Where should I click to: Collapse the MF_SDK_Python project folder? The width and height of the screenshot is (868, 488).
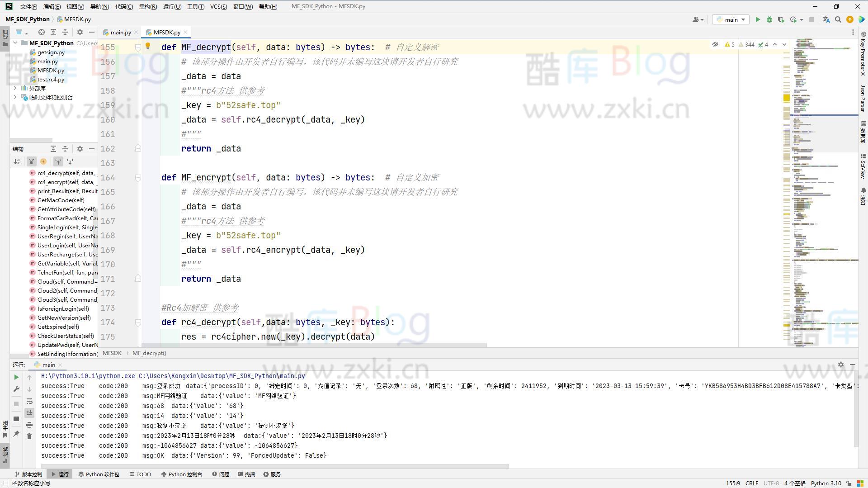click(15, 43)
